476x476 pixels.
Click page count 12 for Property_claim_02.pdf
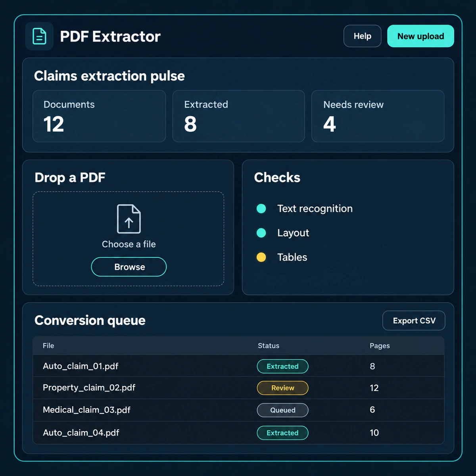point(374,388)
